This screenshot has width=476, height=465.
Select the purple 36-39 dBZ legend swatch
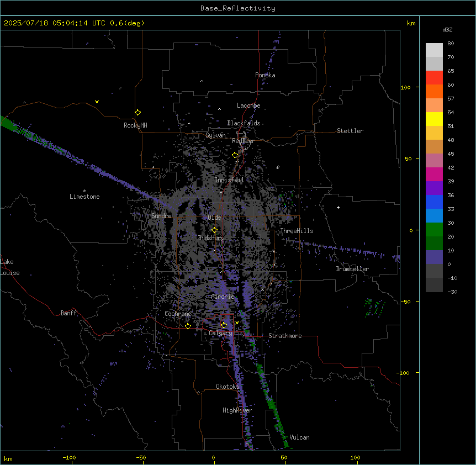click(x=434, y=188)
